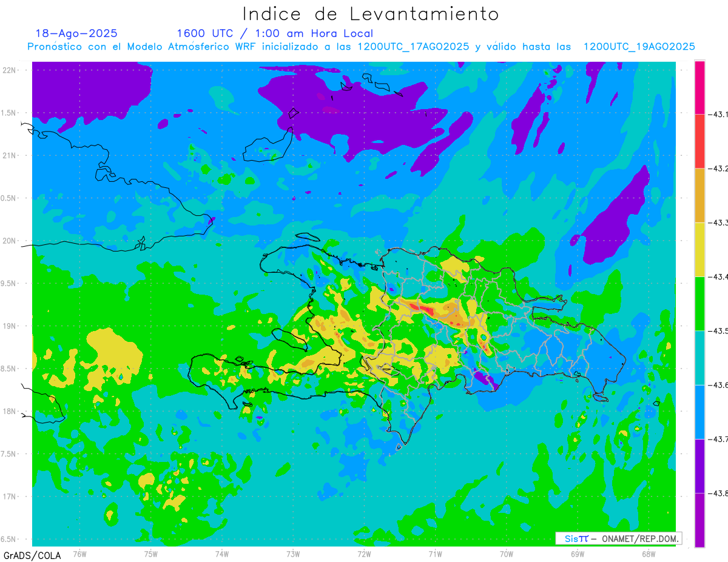Click legend value '-43.4'

point(718,276)
